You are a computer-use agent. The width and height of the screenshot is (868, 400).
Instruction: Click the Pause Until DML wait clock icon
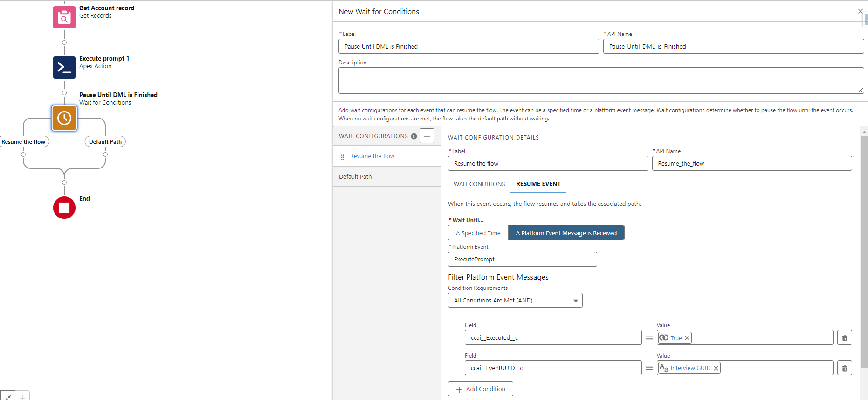(64, 118)
